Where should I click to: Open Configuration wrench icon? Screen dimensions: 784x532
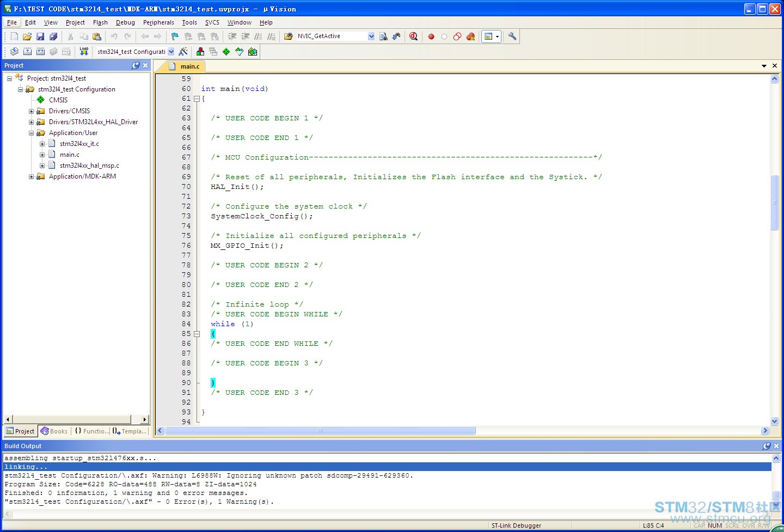click(512, 36)
